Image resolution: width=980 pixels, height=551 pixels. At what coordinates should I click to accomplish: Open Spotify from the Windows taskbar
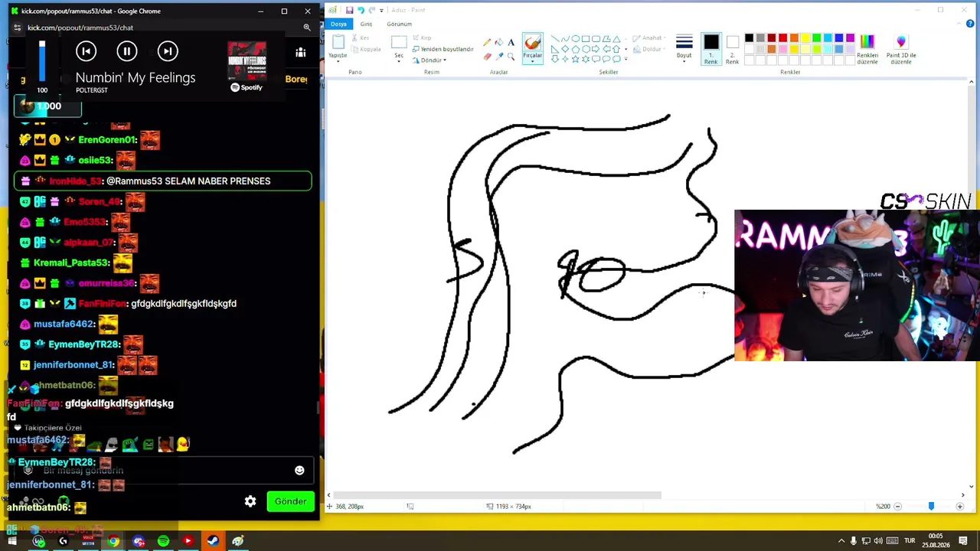163,541
